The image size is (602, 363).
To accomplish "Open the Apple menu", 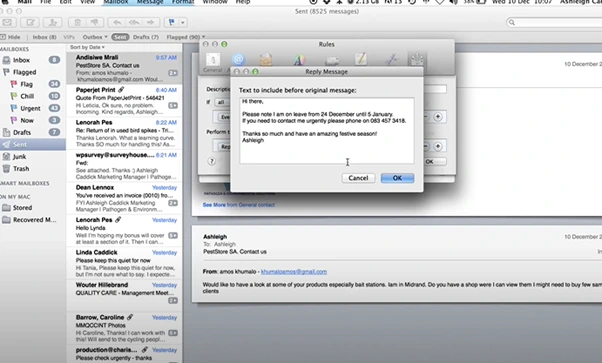I will pyautogui.click(x=5, y=2).
